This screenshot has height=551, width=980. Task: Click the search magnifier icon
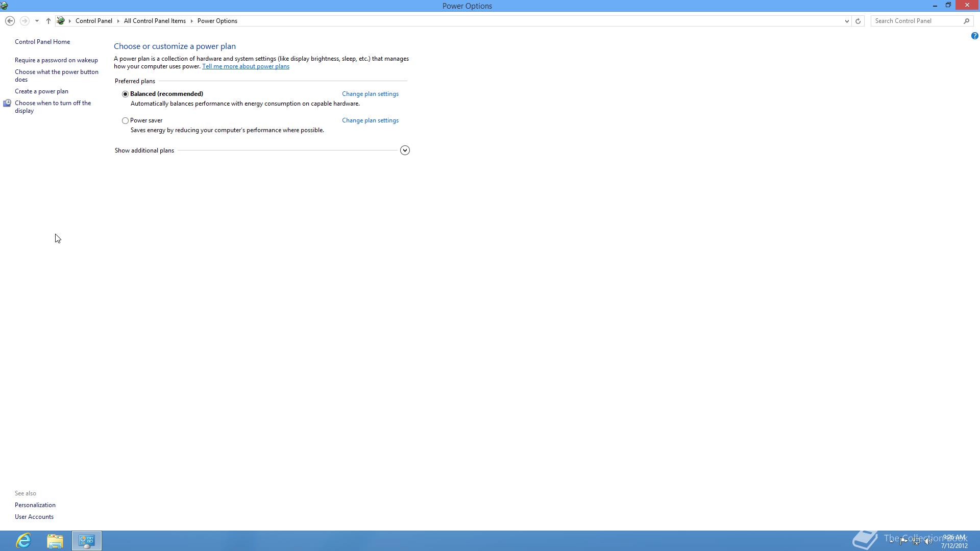pos(966,21)
